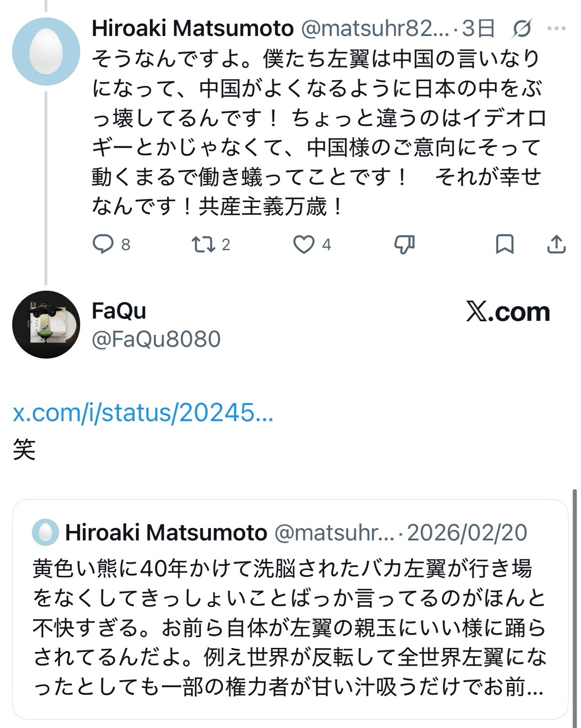Click the top Hiroaki Matsumoto display name
581x728 pixels.
(x=193, y=29)
